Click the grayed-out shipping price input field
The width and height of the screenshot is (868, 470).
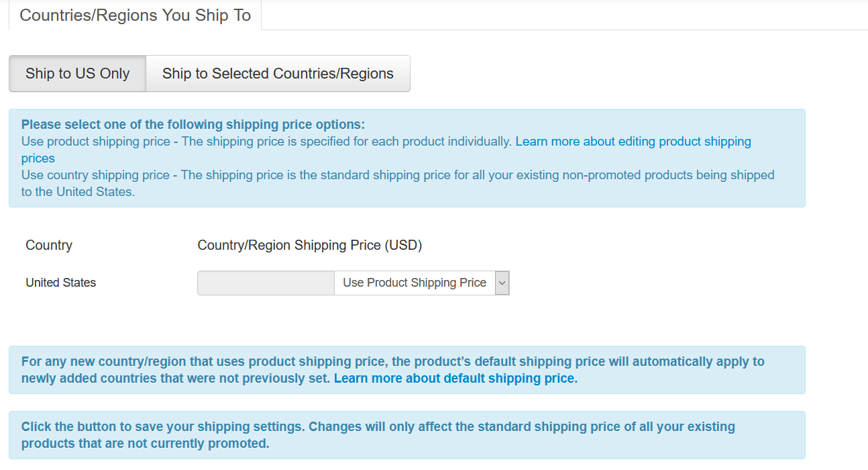pyautogui.click(x=265, y=283)
